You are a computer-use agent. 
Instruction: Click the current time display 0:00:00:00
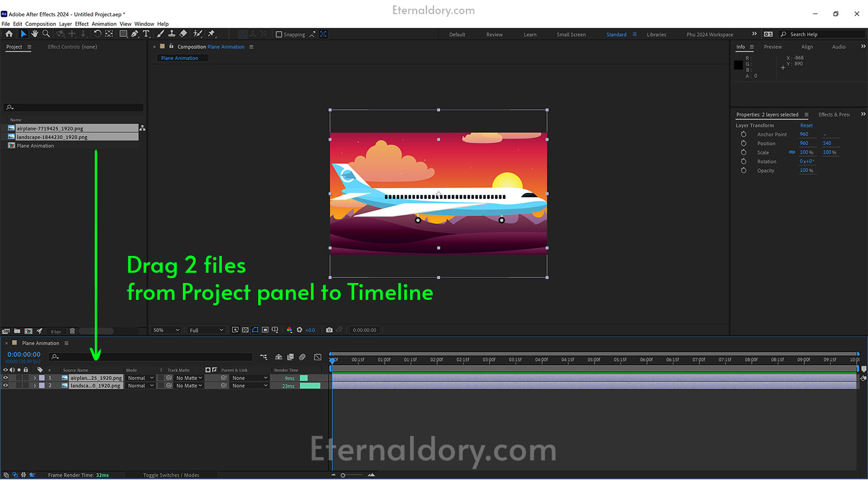click(23, 354)
